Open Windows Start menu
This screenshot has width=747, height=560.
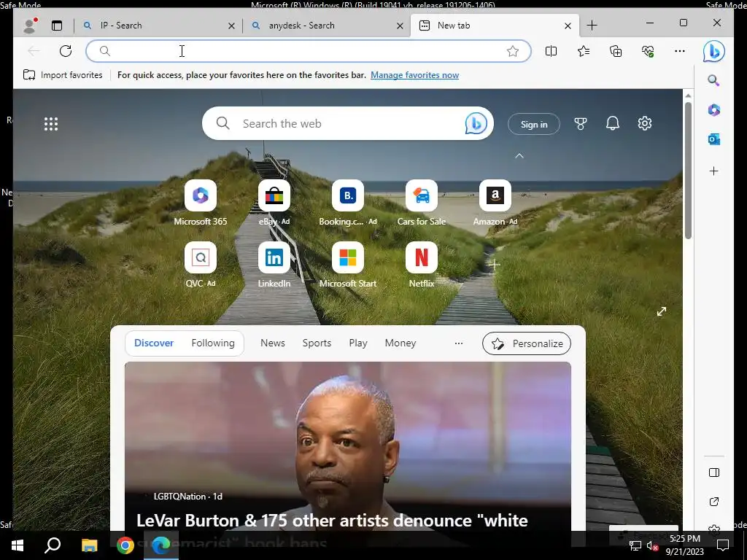pos(18,545)
